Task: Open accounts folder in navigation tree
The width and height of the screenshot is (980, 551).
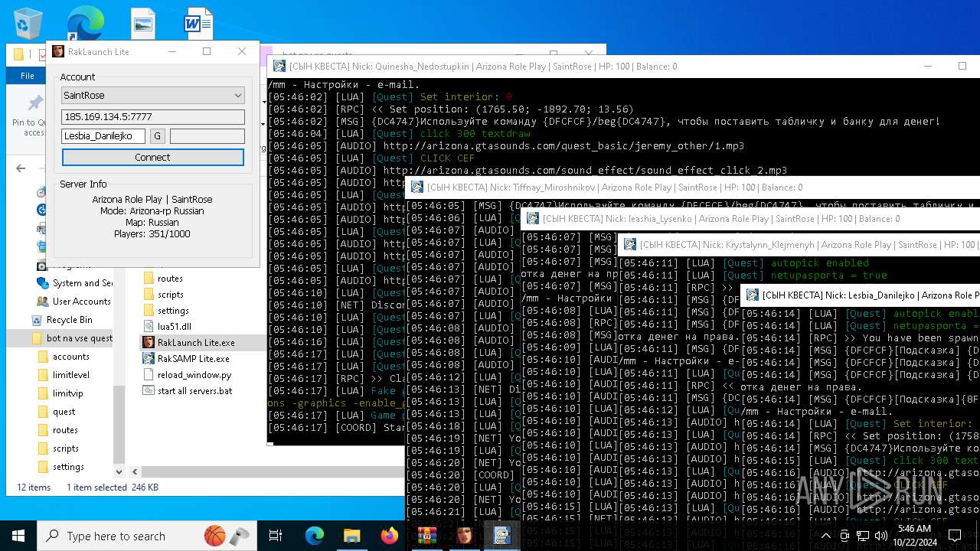Action: point(64,357)
